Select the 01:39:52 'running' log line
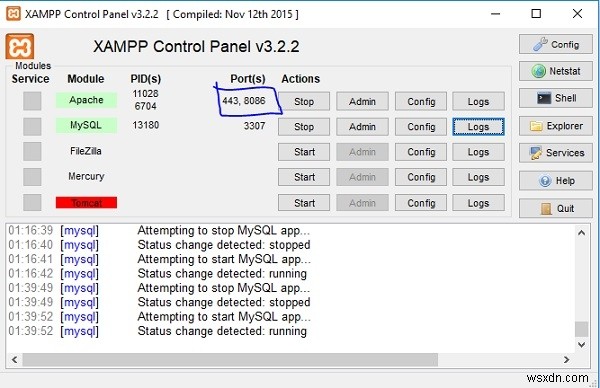This screenshot has height=388, width=600. click(x=158, y=331)
